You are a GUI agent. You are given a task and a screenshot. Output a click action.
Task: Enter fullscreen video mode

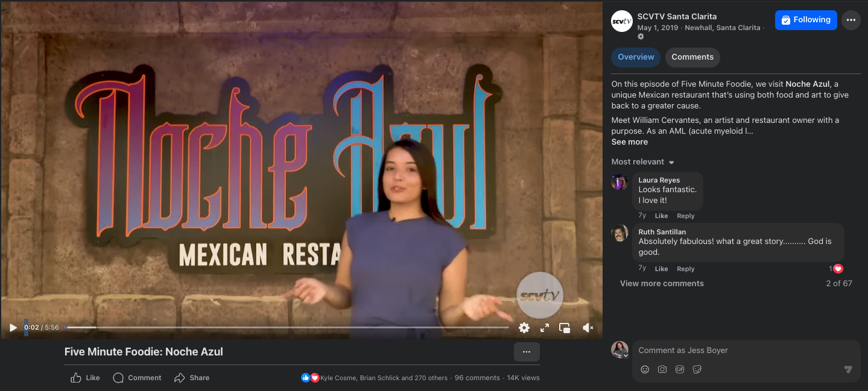pos(545,328)
